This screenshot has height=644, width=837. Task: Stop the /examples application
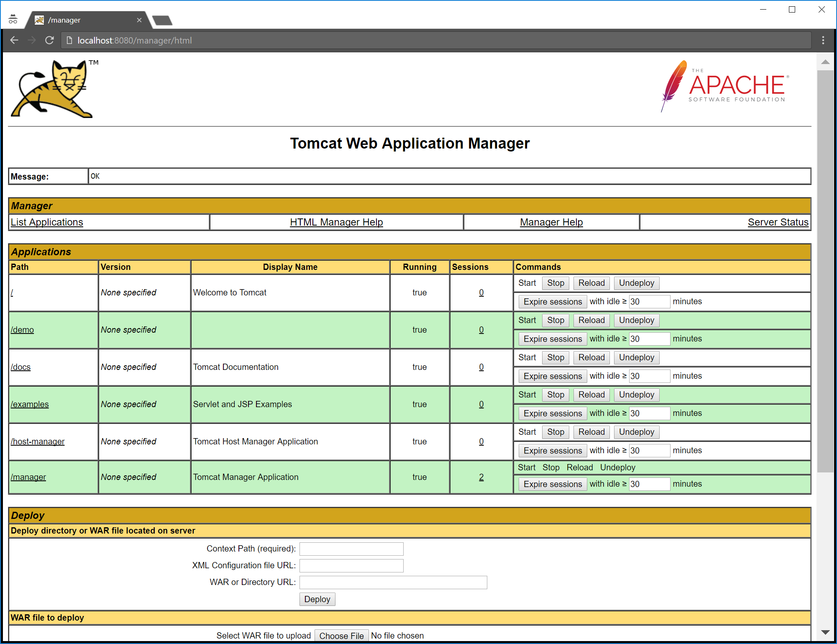click(555, 395)
